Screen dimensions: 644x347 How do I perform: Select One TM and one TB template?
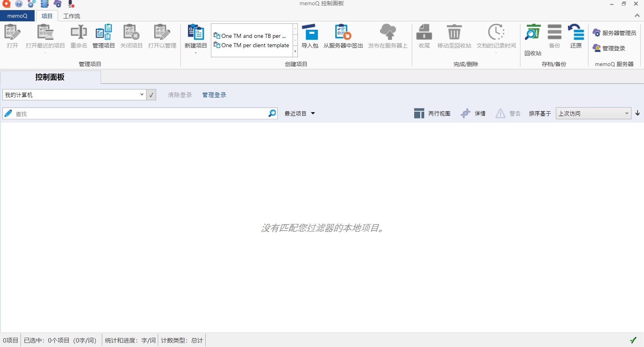point(250,36)
